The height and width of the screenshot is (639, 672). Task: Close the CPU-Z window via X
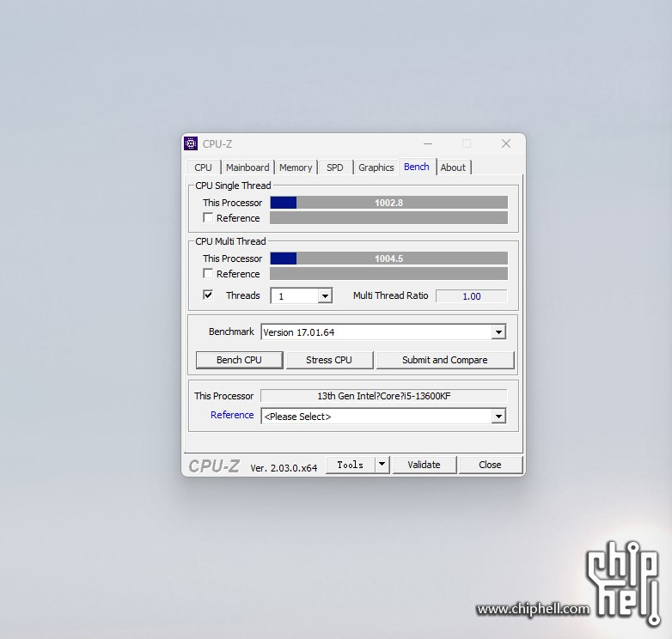coord(506,144)
